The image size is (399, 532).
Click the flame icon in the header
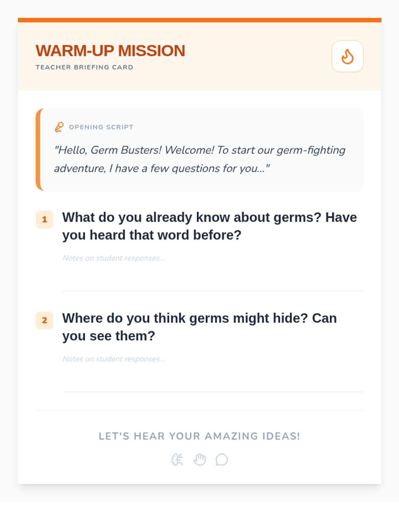coord(347,56)
